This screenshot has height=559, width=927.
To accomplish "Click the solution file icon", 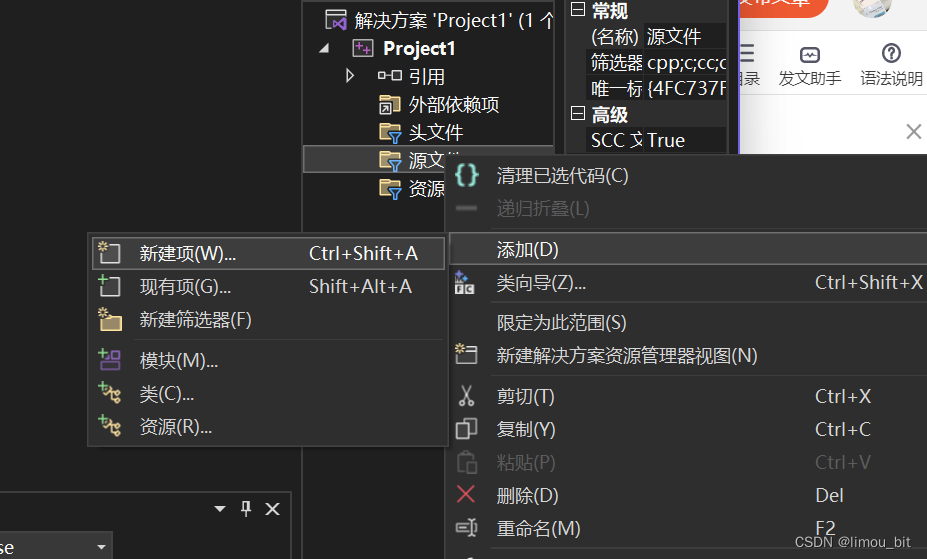I will [x=336, y=20].
